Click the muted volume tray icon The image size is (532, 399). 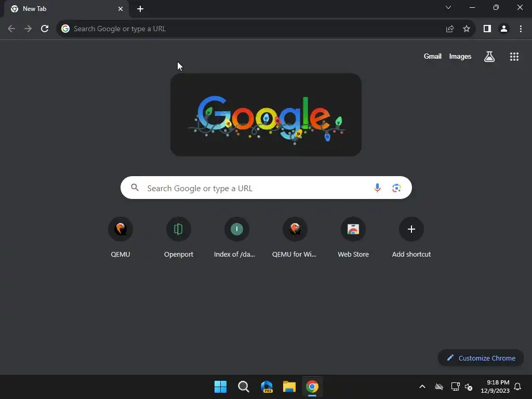(469, 387)
